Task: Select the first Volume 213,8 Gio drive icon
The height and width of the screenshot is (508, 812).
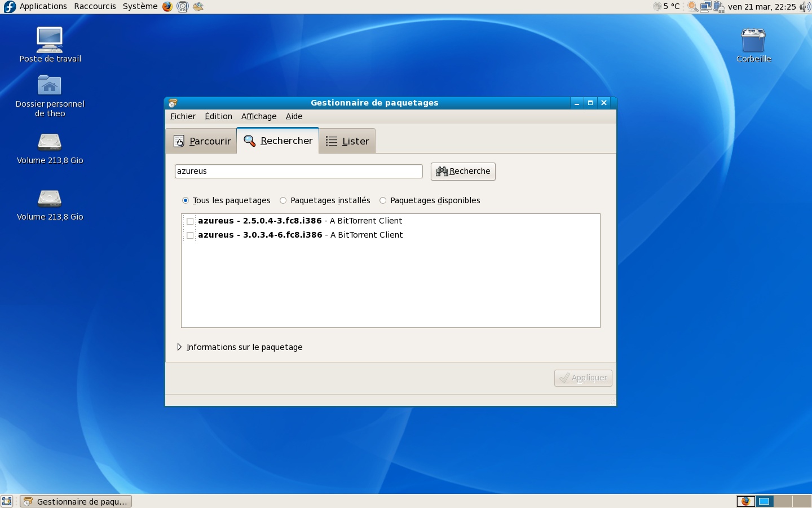Action: [x=50, y=148]
